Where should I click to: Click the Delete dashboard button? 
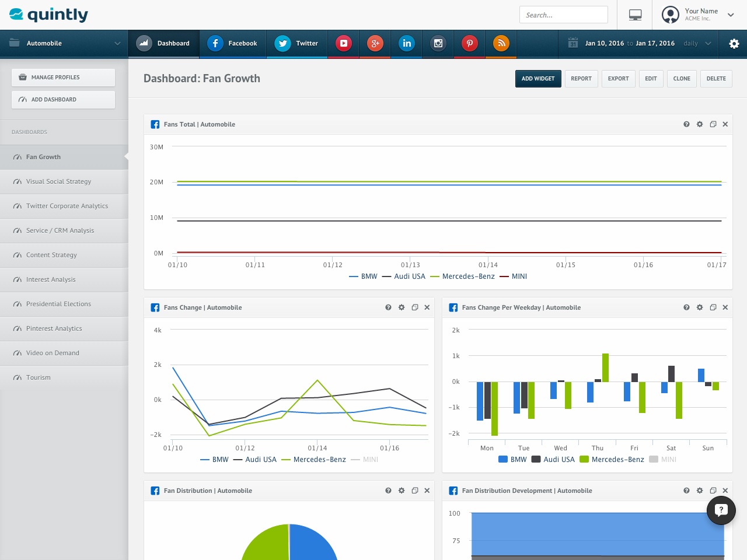pos(716,79)
